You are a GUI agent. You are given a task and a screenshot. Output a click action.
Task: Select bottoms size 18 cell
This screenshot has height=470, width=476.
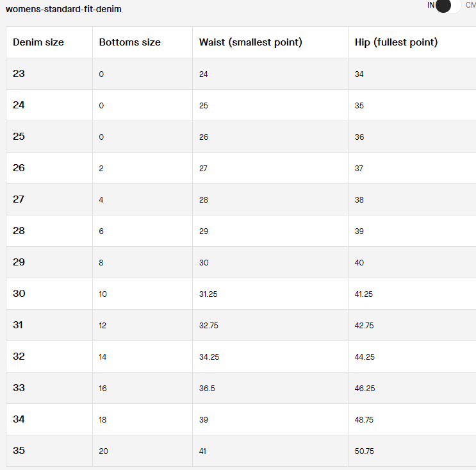click(x=103, y=420)
